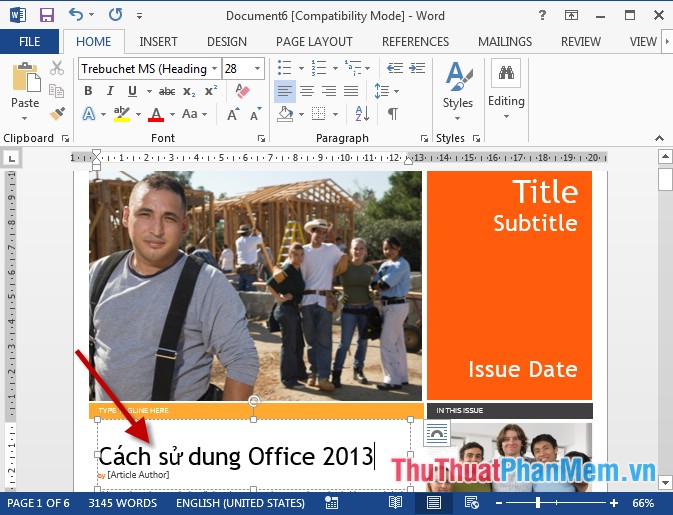Undo the last action
The height and width of the screenshot is (515, 673).
[x=76, y=15]
